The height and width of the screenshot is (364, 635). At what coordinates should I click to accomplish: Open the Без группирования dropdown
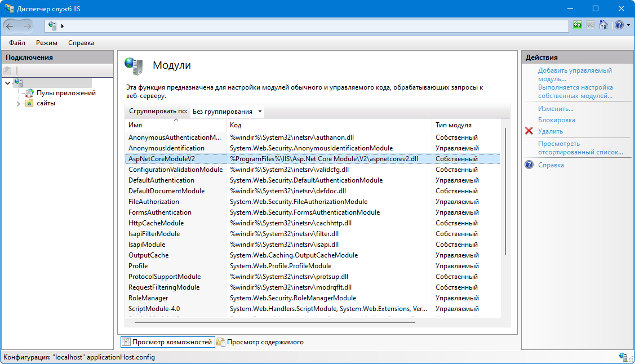pyautogui.click(x=227, y=112)
